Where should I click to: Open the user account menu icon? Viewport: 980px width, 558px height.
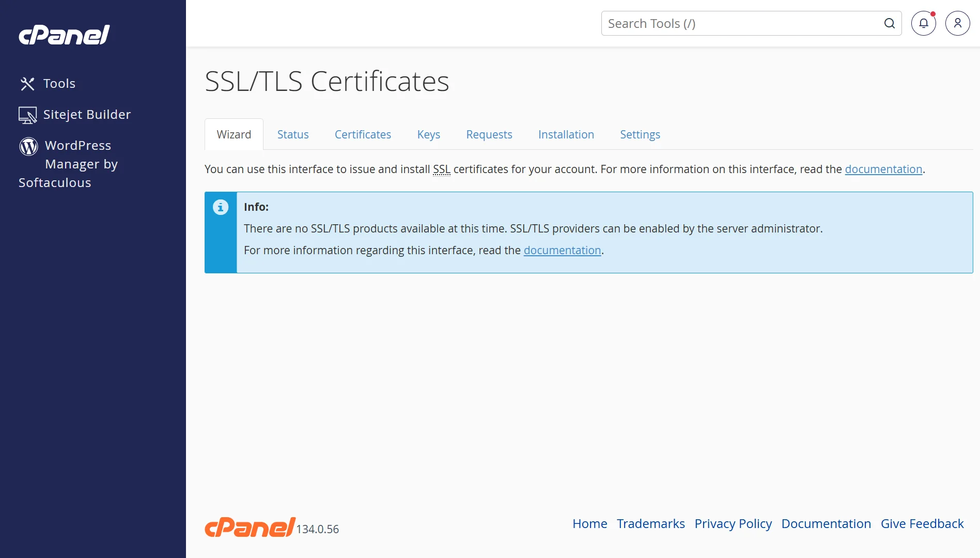tap(957, 23)
